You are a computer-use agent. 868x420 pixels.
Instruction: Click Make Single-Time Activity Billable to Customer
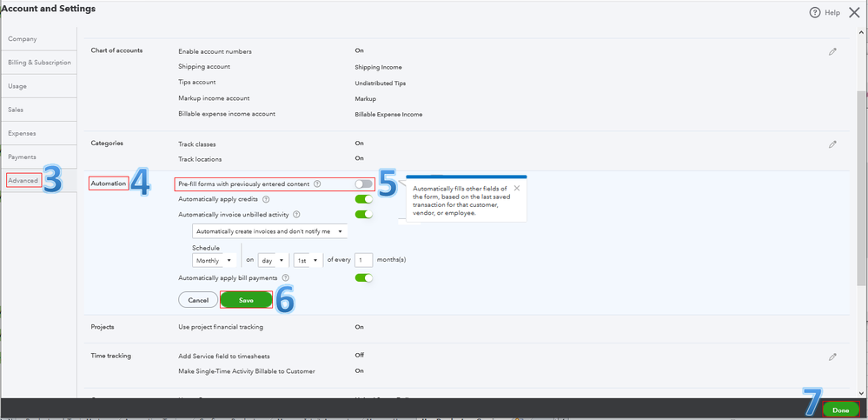tap(247, 371)
